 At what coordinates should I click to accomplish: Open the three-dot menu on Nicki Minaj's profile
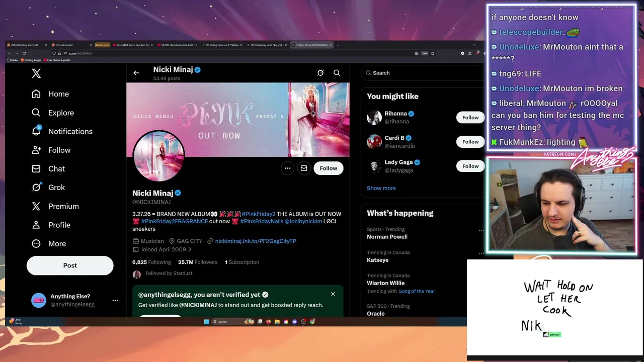pyautogui.click(x=287, y=168)
